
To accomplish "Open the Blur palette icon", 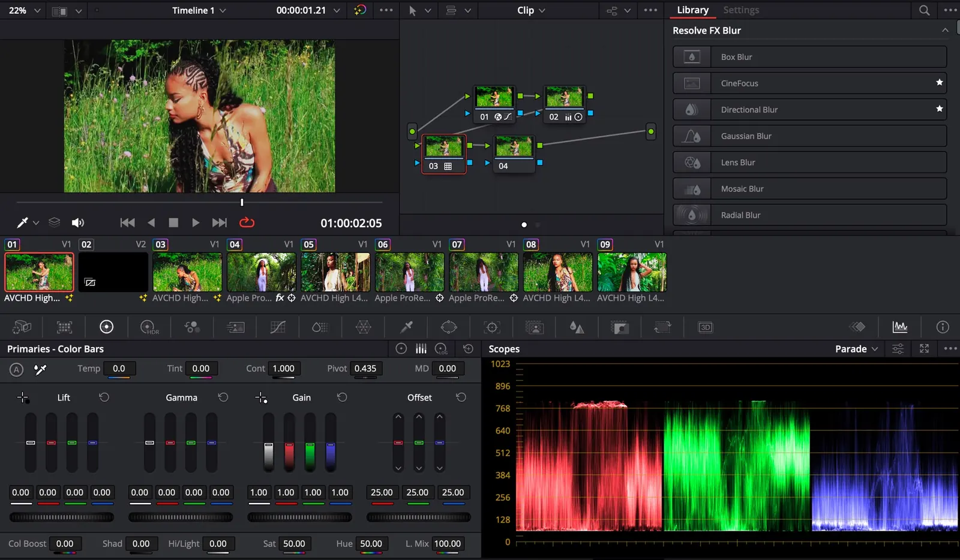I will (x=577, y=327).
